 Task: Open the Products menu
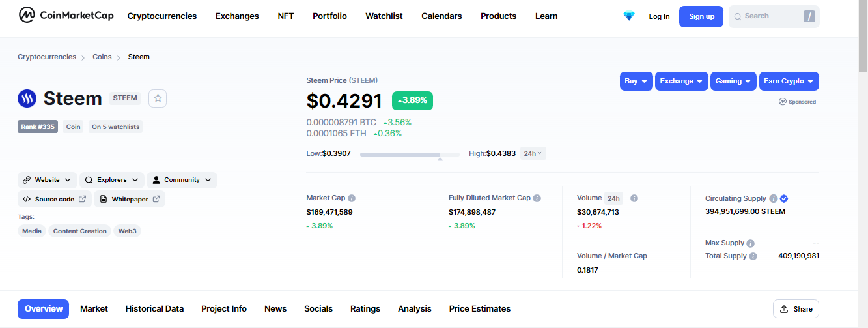(x=498, y=16)
